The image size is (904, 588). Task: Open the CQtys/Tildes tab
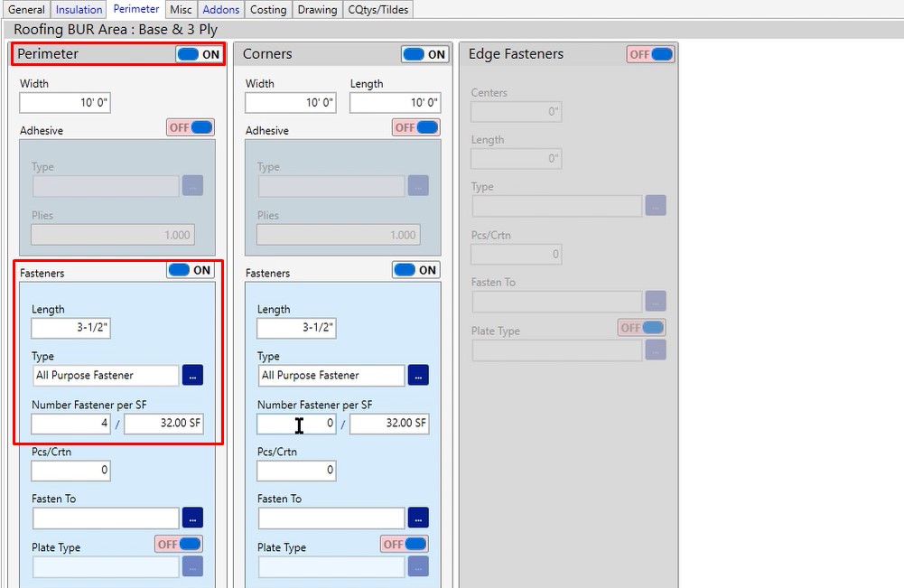(378, 10)
